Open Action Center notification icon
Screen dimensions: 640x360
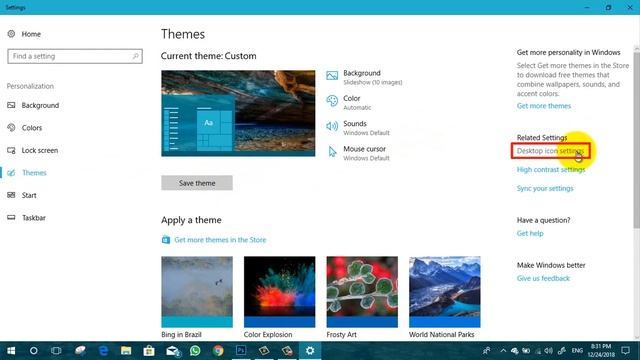625,351
